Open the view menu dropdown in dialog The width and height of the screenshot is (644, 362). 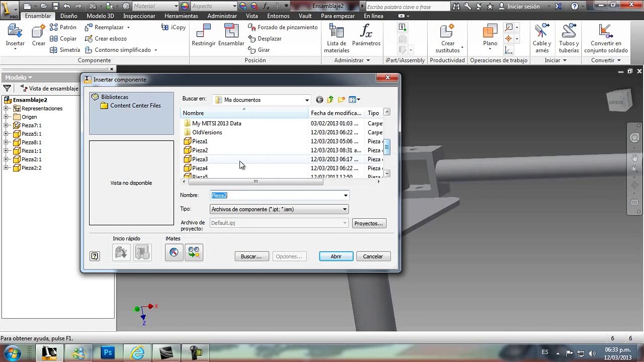[355, 100]
